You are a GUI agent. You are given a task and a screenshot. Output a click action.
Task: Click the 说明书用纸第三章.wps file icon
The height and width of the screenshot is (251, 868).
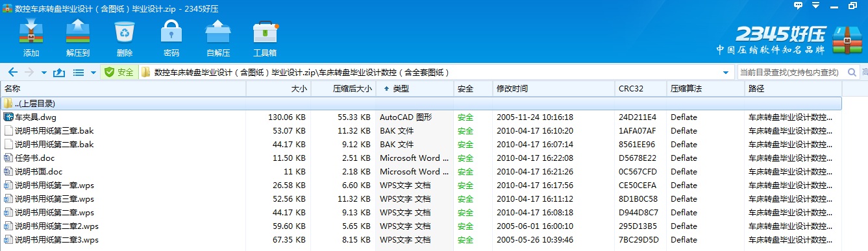tap(8, 199)
